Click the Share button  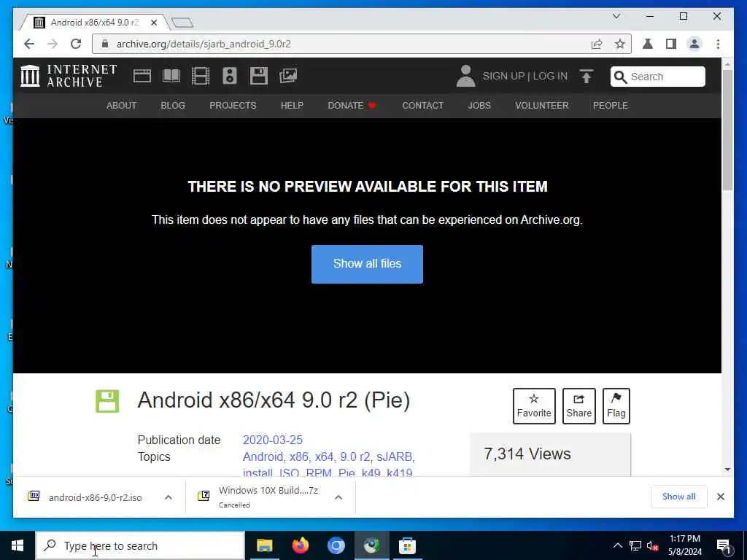(x=578, y=405)
